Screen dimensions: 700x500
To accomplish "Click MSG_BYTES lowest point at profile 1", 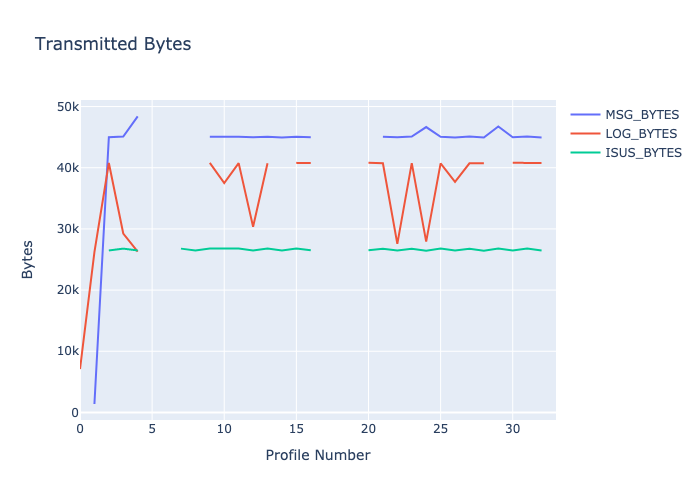I will coord(94,403).
